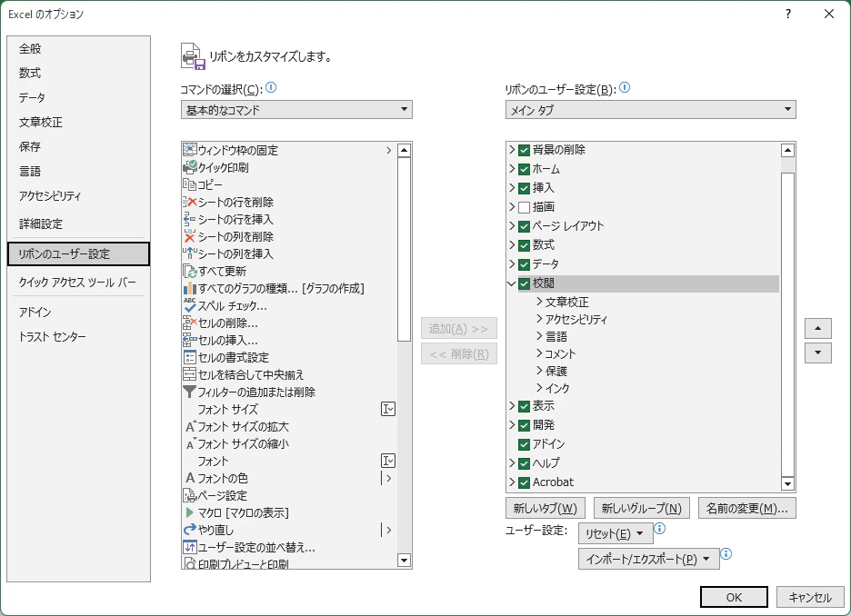851x616 pixels.
Task: Click the キャンセル button
Action: pyautogui.click(x=810, y=597)
